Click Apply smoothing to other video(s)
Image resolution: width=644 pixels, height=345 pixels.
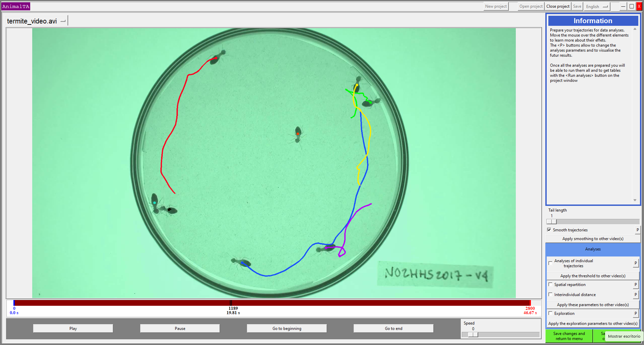point(593,239)
